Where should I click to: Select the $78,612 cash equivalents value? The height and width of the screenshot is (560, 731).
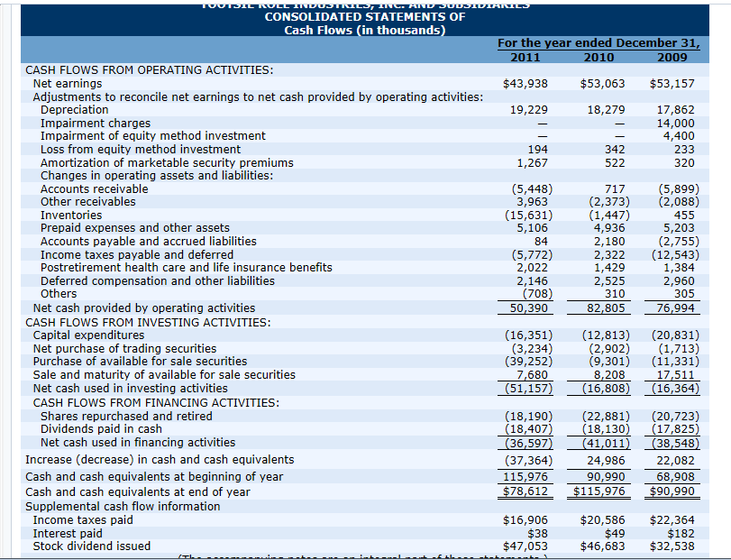(x=525, y=492)
